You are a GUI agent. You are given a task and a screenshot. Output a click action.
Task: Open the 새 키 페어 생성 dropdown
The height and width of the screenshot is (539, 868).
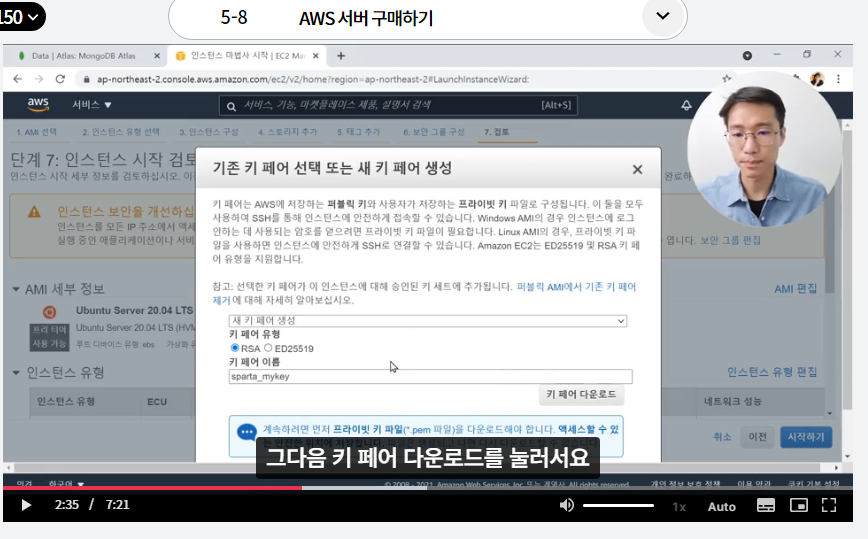[428, 321]
